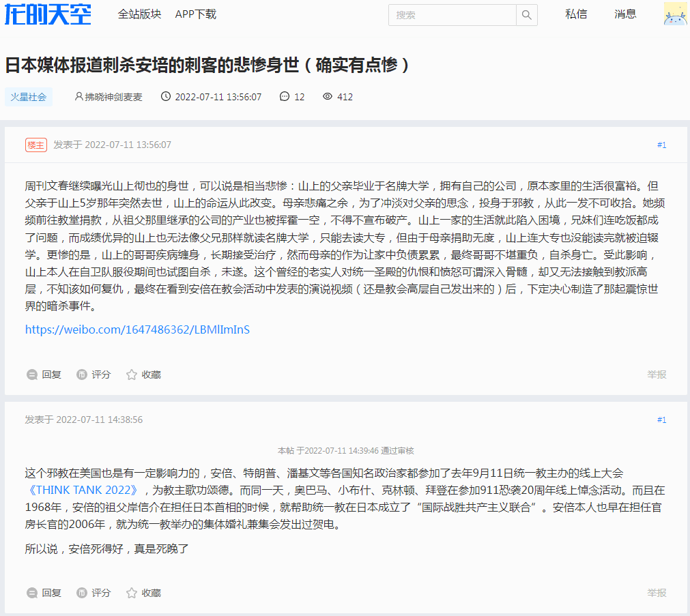The height and width of the screenshot is (616, 690).
Task: Click the view count 412
Action: 345,97
